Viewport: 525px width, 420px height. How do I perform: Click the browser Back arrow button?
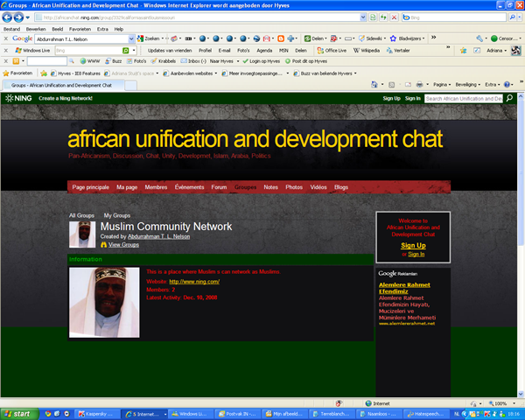click(x=7, y=17)
